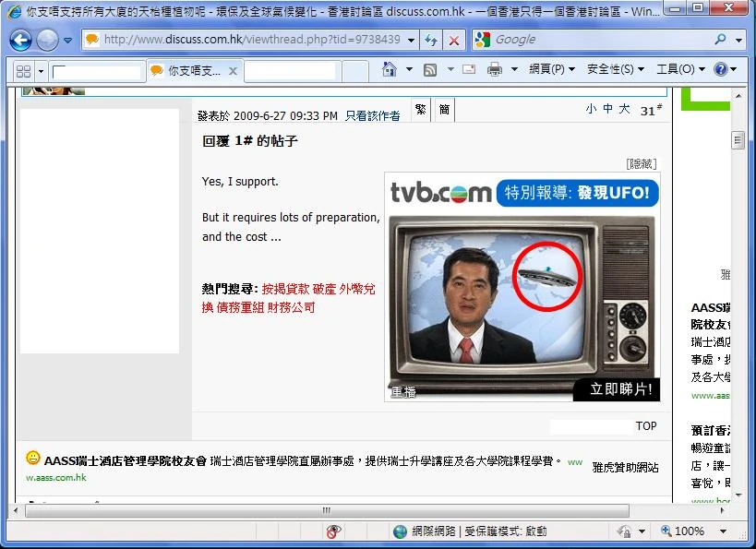Screen dimensions: 756x549
Task: Jump to TOP of page link
Action: 646,426
